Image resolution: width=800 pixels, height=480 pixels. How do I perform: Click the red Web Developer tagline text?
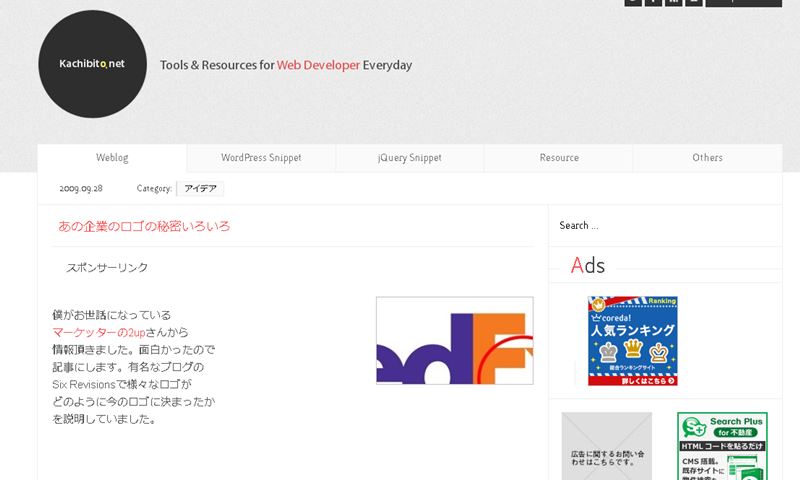[x=318, y=65]
